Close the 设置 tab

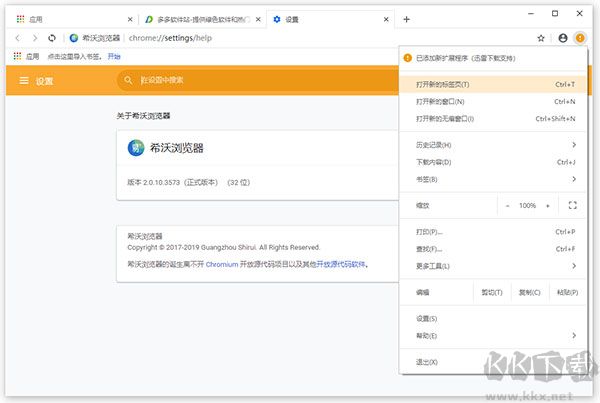386,19
